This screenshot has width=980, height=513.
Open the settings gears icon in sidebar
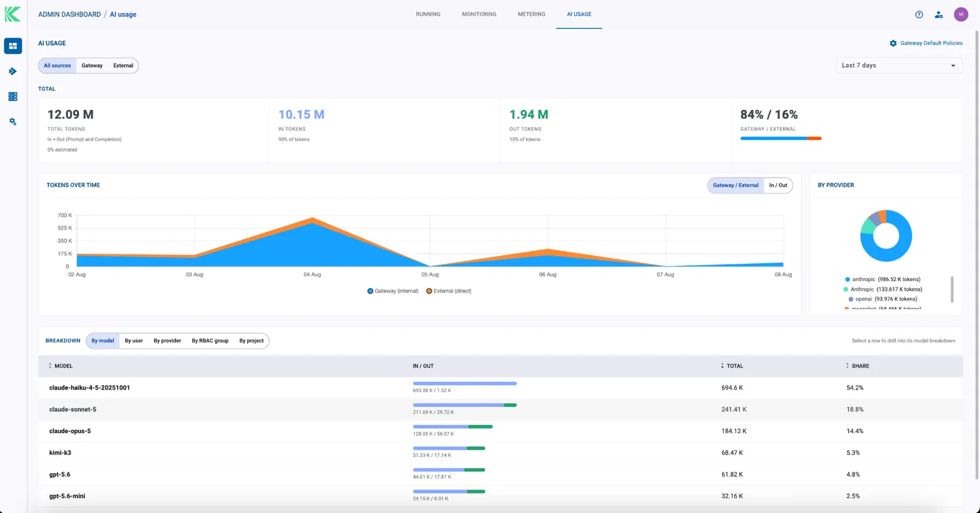pyautogui.click(x=13, y=122)
